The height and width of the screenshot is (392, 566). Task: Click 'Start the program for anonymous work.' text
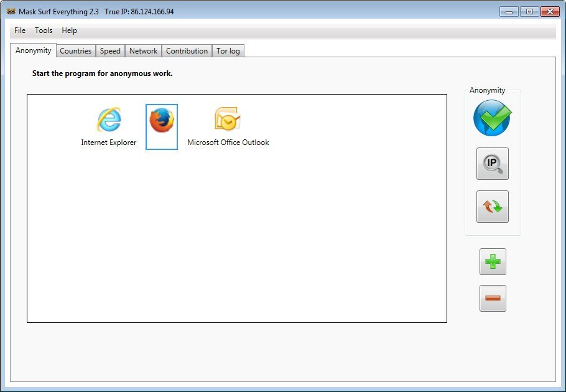coord(103,73)
